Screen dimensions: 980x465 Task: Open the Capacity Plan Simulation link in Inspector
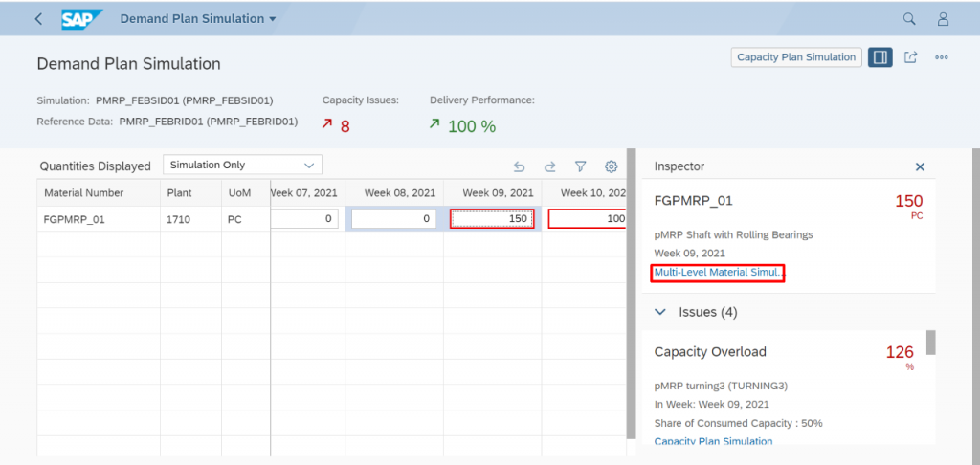pyautogui.click(x=713, y=441)
